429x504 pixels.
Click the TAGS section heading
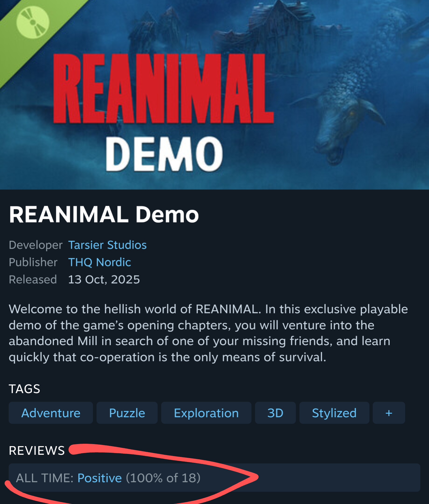(24, 389)
